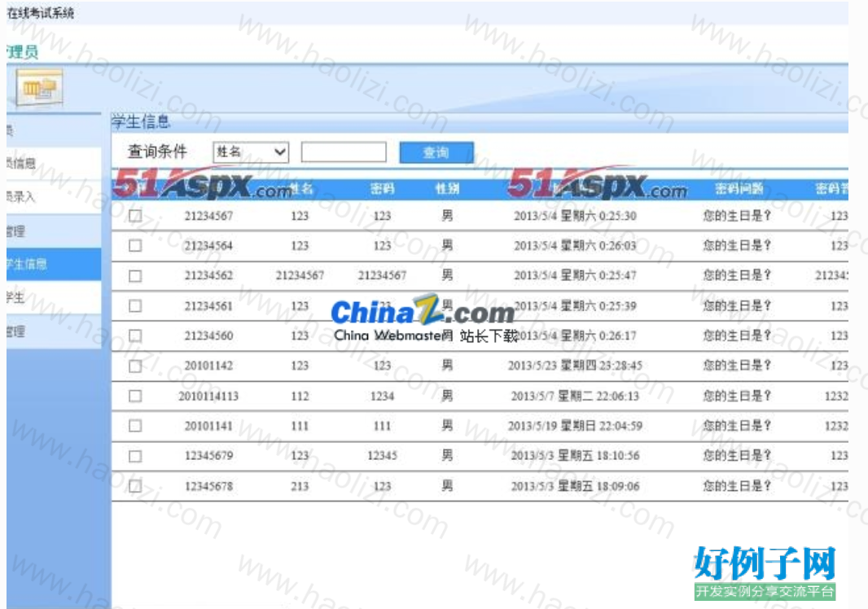Click the date 2013/5/3 星期五 18:09:06
Screen dimensions: 868x609
click(575, 486)
